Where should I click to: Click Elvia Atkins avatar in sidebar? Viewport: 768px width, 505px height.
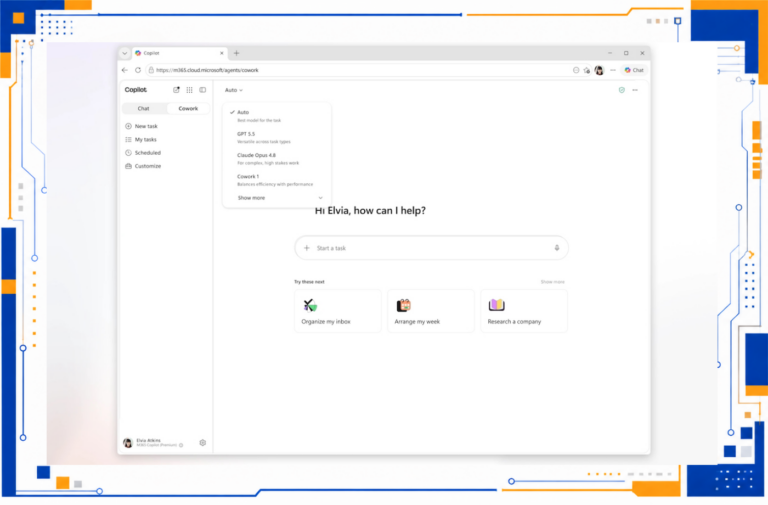(x=128, y=443)
